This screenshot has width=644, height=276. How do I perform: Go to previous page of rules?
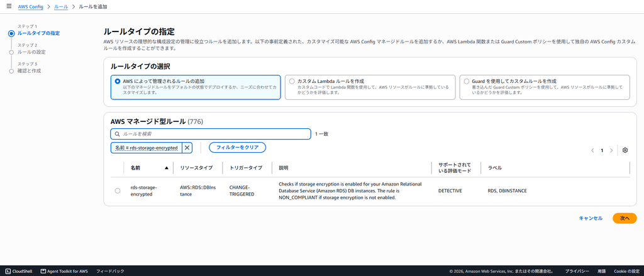[x=592, y=150]
